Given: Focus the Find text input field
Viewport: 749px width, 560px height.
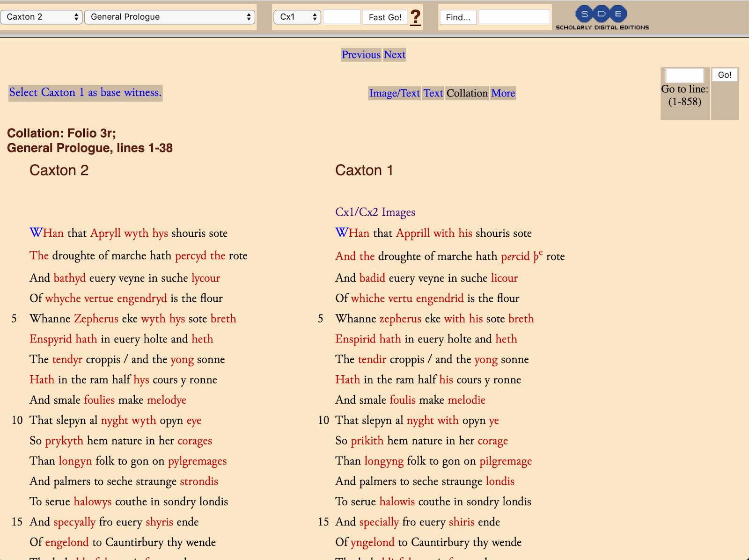Looking at the screenshot, I should coord(514,17).
